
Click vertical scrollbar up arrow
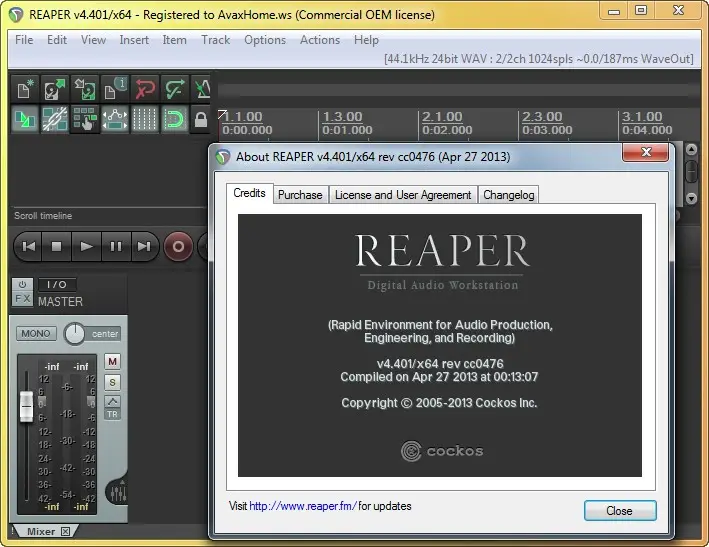tap(691, 149)
